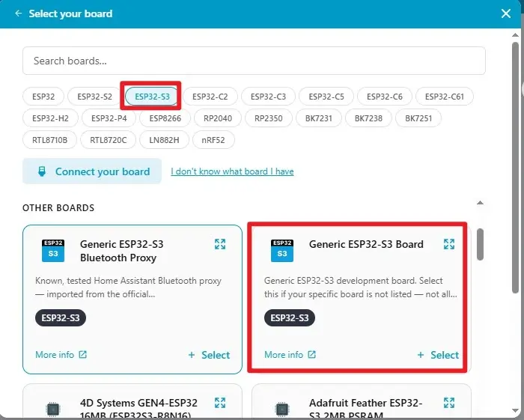The image size is (524, 420).
Task: Click the dialog's main vertical scrollbar
Action: click(x=515, y=168)
